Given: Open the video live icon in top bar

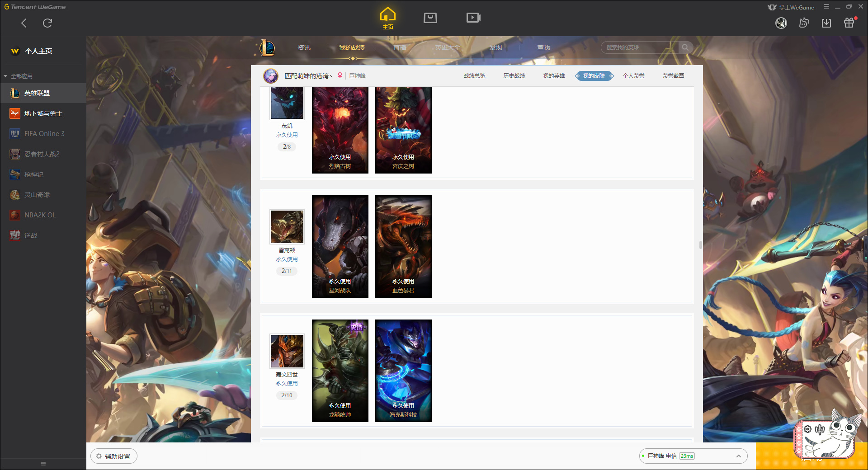Looking at the screenshot, I should [x=473, y=18].
